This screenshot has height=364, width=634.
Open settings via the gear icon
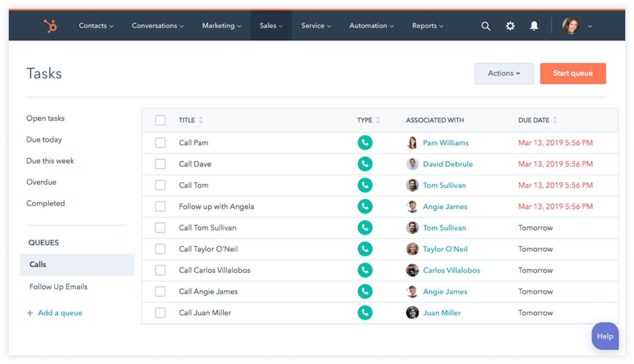[x=510, y=26]
